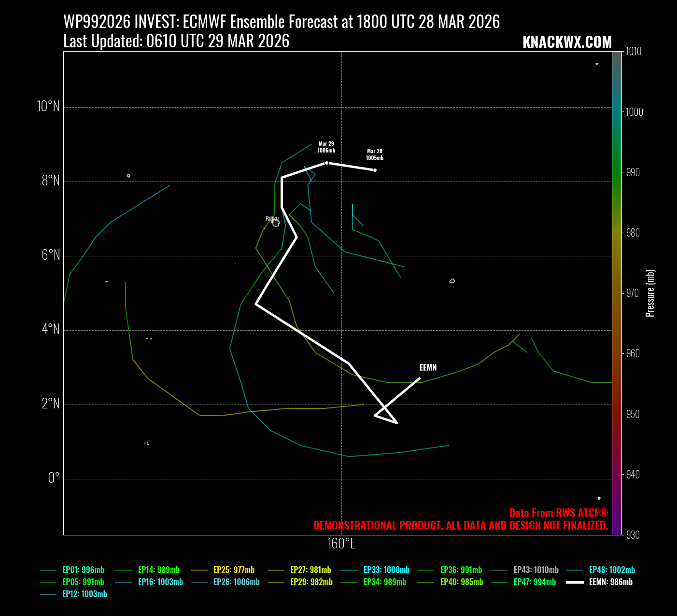677x616 pixels.
Task: Click the Mar 28 1005mb track point
Action: coord(375,170)
